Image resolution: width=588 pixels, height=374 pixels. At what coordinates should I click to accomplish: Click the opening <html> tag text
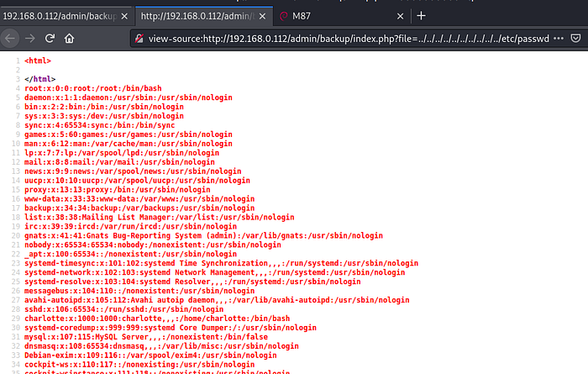click(x=39, y=61)
